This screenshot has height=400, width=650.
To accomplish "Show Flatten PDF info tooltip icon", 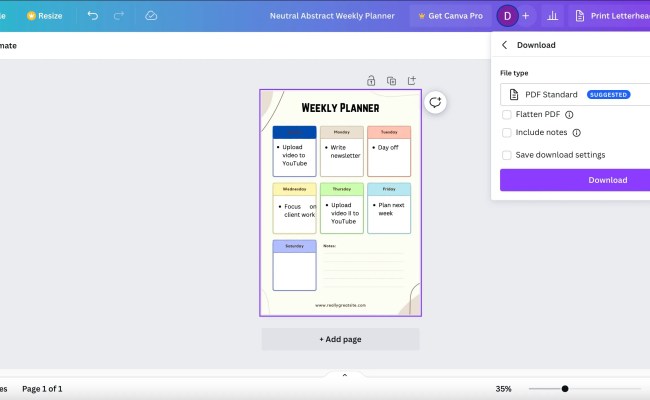I will [570, 115].
